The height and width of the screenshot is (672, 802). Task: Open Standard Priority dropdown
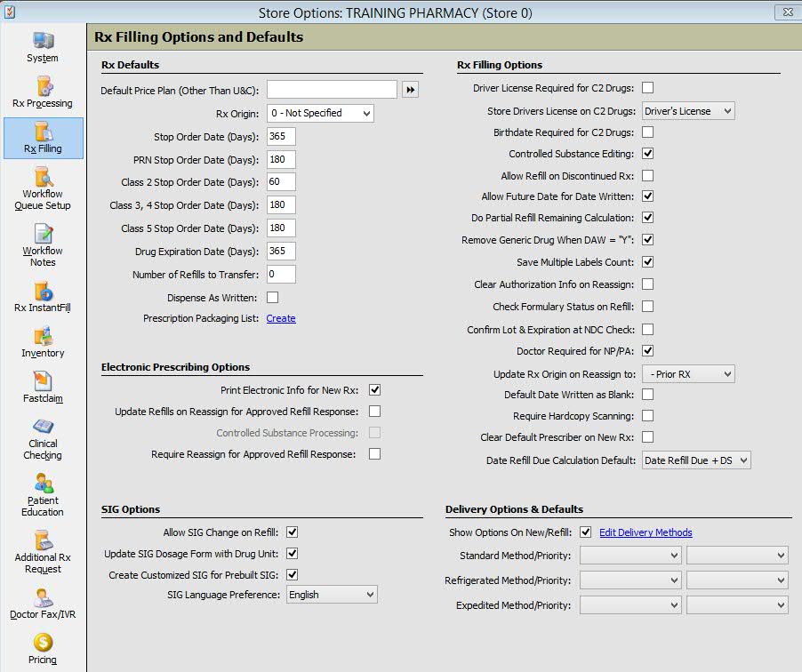[737, 556]
